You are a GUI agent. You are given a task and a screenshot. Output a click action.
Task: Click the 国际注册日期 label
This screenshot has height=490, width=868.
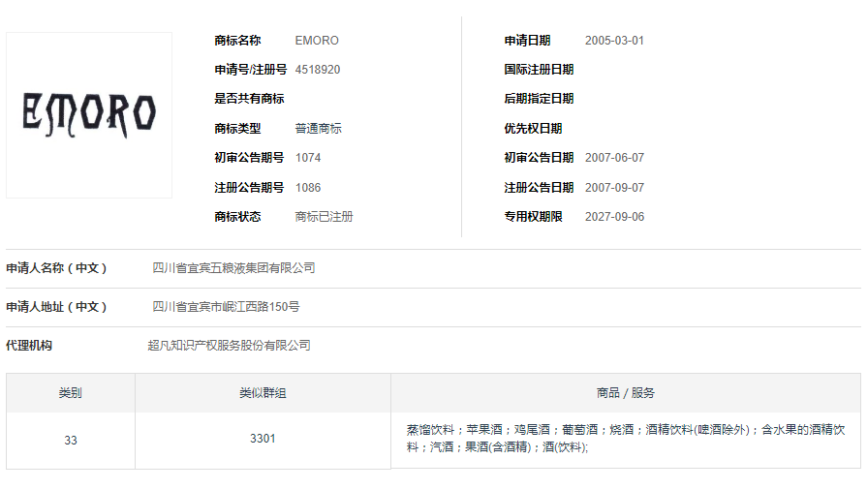point(539,70)
